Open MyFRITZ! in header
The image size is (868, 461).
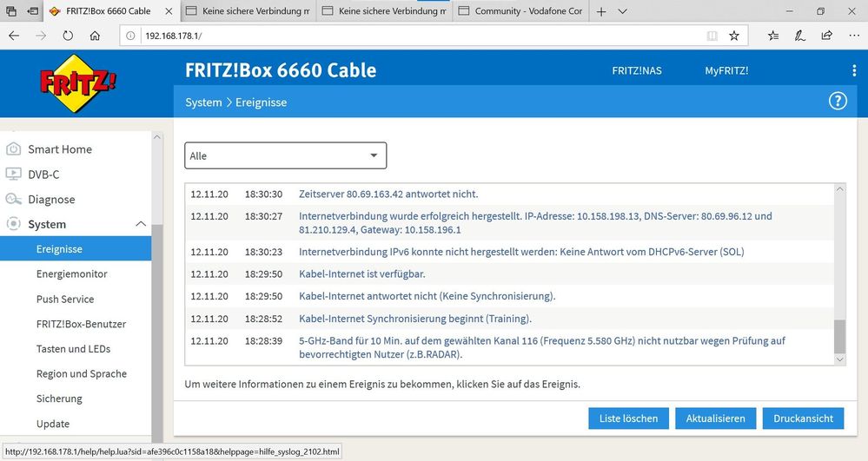click(x=726, y=71)
